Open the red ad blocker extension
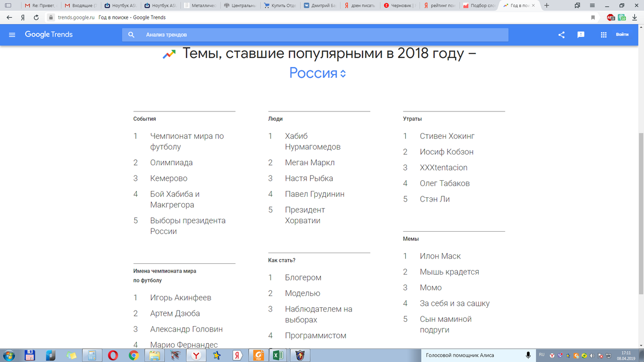The image size is (644, 362). pos(611,17)
